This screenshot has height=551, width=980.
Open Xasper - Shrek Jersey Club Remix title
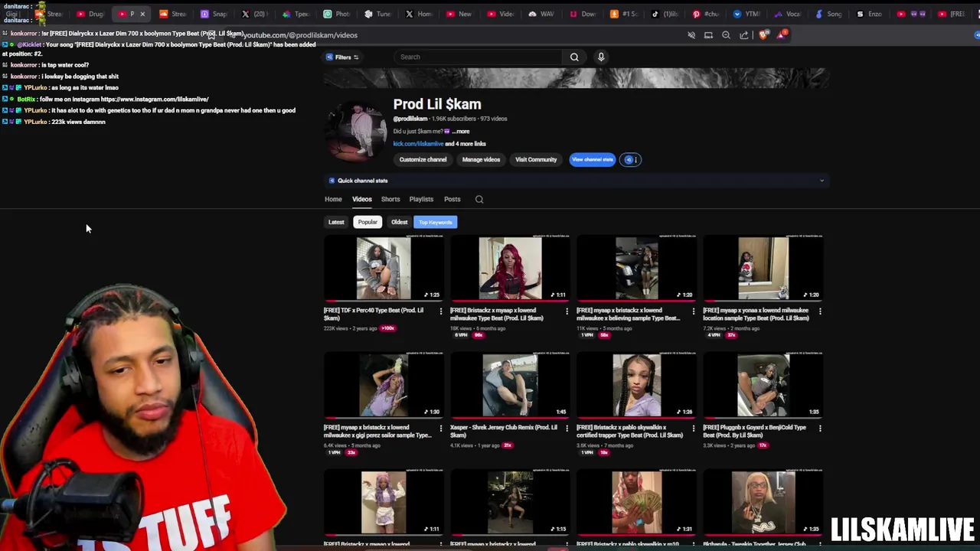504,431
